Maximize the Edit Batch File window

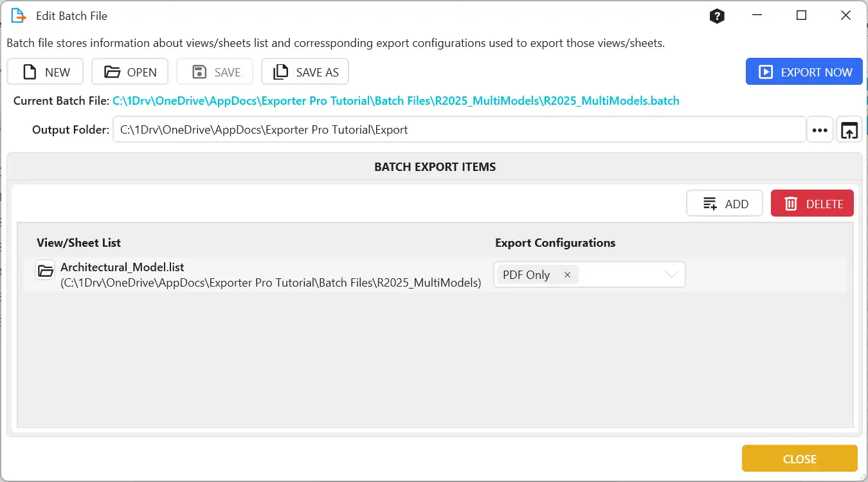pyautogui.click(x=801, y=15)
